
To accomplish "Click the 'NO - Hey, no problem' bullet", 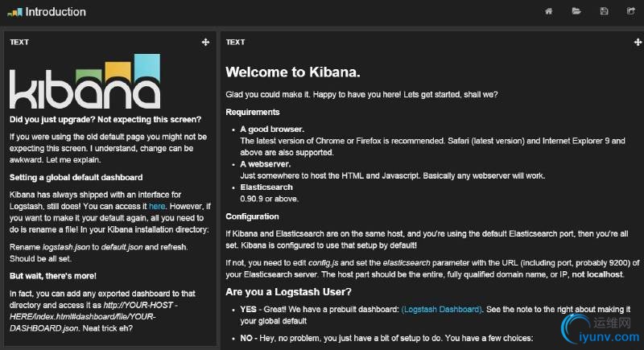I will click(386, 338).
